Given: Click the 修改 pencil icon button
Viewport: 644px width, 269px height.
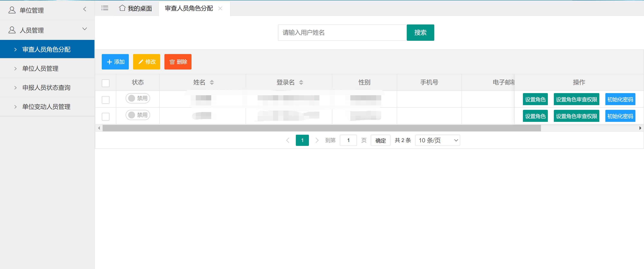Looking at the screenshot, I should click(x=141, y=62).
